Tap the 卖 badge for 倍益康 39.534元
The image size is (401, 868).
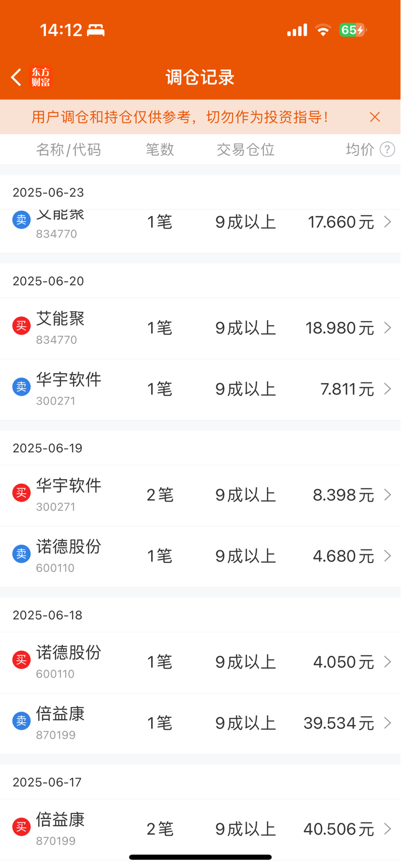tap(21, 721)
